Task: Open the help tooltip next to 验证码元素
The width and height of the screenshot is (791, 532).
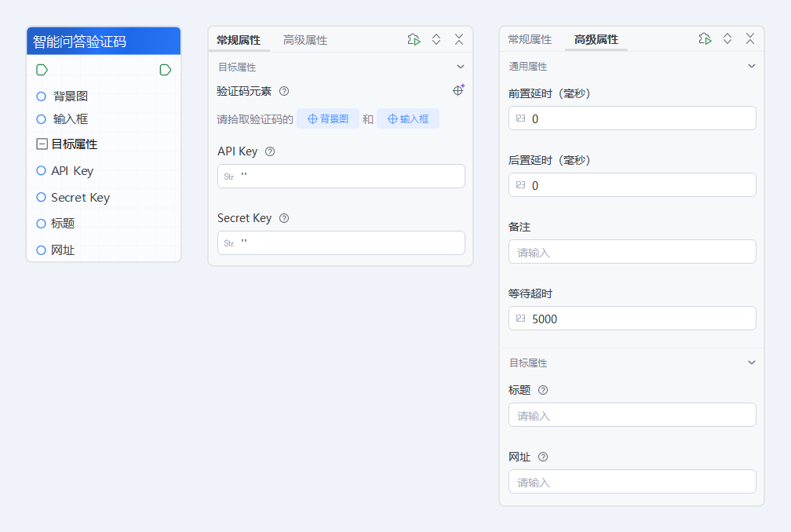Action: (x=283, y=91)
